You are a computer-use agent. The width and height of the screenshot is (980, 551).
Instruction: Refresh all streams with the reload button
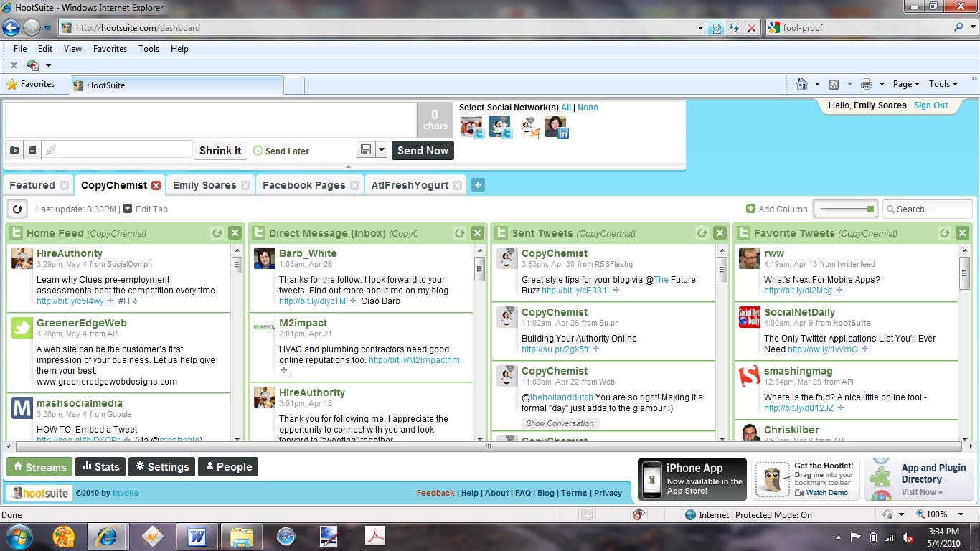click(x=17, y=209)
